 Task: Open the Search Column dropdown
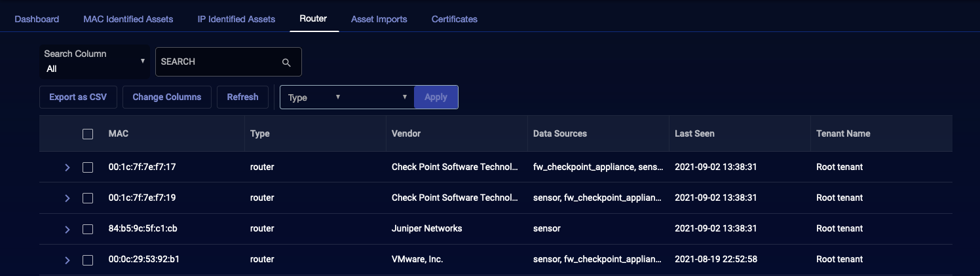(x=94, y=61)
